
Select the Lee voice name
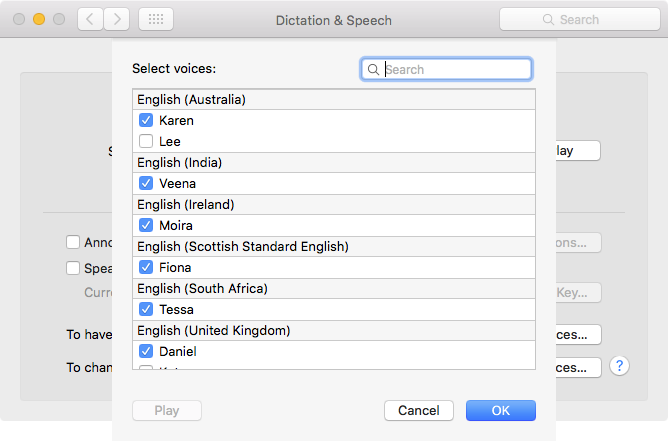point(170,141)
